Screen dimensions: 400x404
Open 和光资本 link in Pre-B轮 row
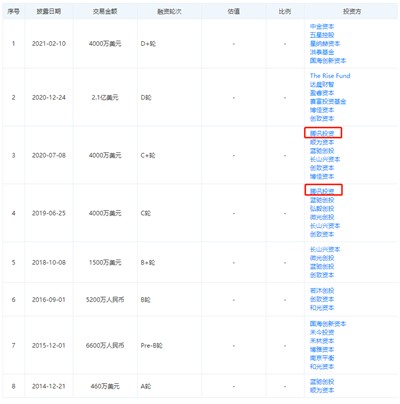(x=322, y=367)
